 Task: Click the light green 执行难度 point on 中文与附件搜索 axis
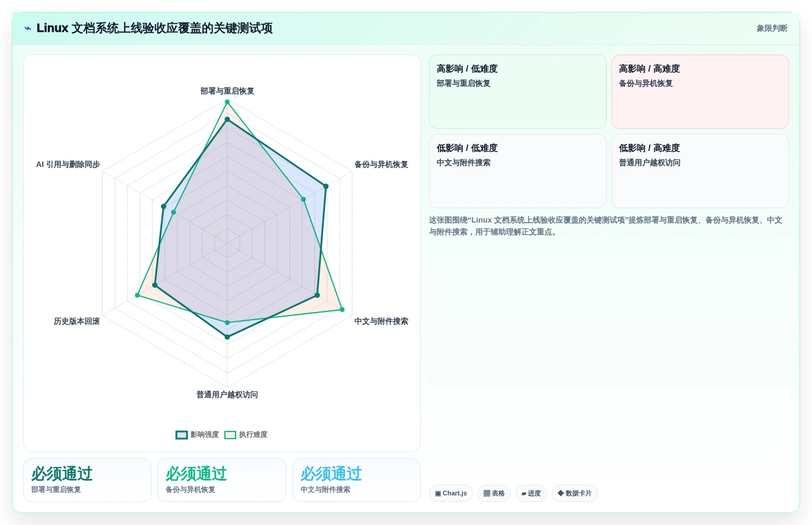[x=342, y=310]
